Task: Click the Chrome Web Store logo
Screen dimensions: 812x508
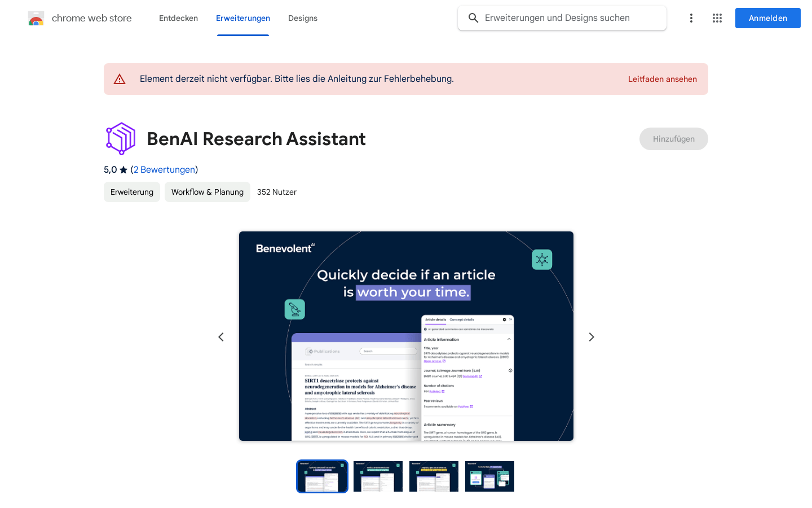Action: coord(36,17)
